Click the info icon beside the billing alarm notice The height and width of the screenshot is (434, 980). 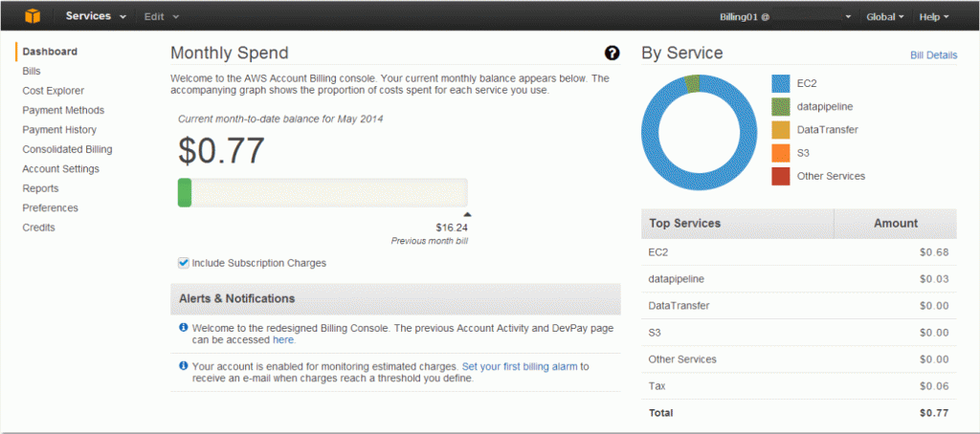point(183,365)
